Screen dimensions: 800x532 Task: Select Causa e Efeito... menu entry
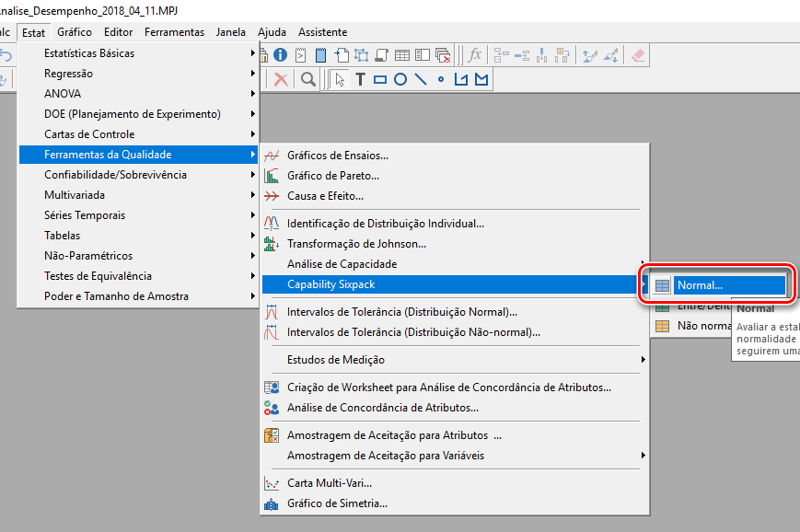[x=325, y=196]
